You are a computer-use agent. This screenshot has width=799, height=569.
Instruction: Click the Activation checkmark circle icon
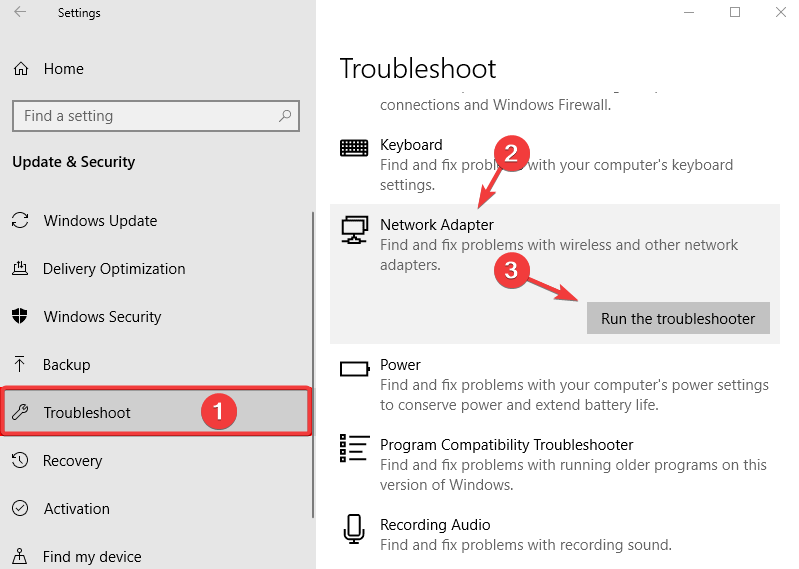click(x=20, y=508)
